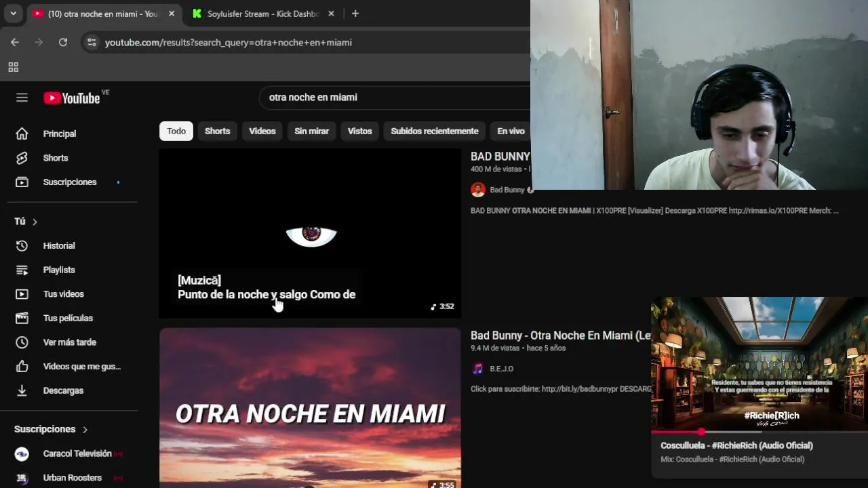
Task: Open the YouTube hamburger guide menu
Action: coord(22,98)
